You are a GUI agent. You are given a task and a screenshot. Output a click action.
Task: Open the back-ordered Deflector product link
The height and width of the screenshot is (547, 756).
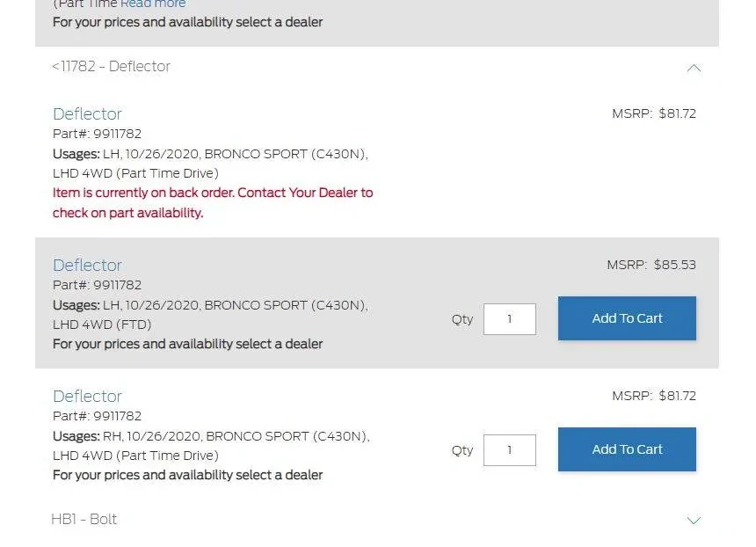[x=87, y=113]
